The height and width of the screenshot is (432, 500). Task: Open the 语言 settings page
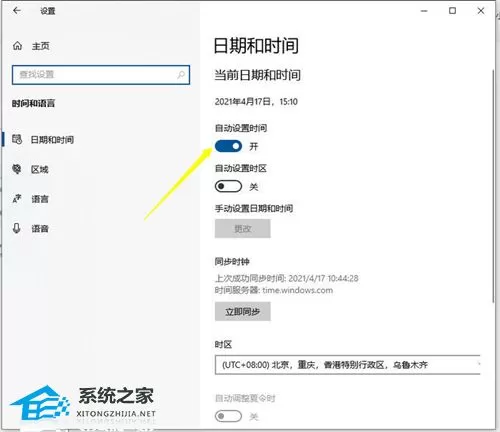coord(40,199)
